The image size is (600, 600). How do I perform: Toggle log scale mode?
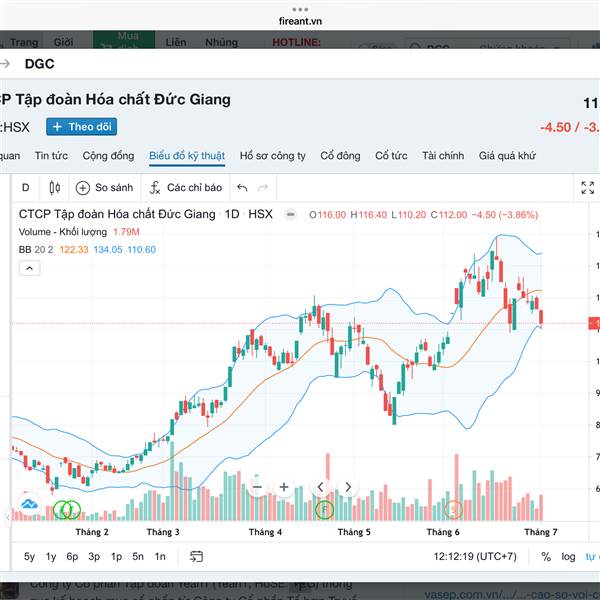tap(568, 557)
